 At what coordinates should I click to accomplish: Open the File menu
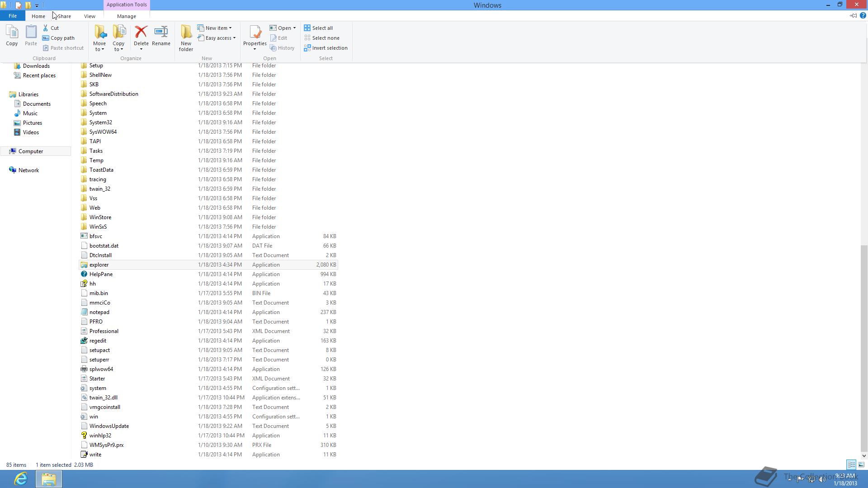[x=13, y=16]
